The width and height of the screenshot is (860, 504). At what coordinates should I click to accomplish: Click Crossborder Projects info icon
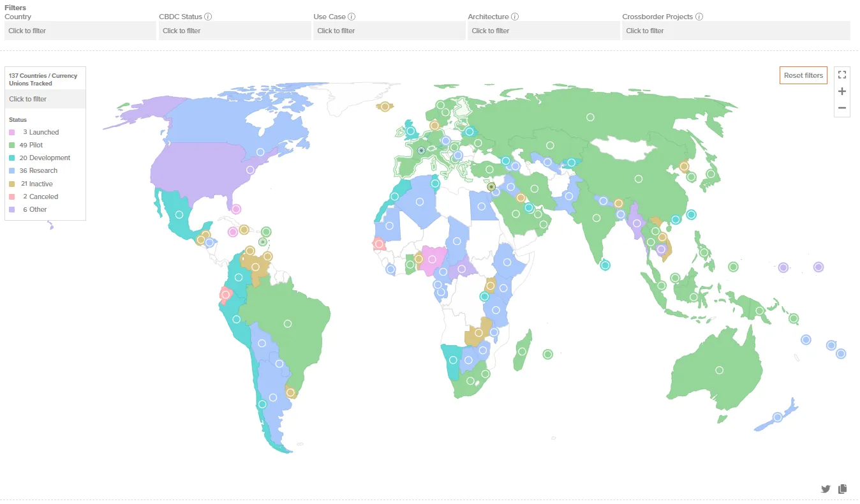tap(699, 17)
